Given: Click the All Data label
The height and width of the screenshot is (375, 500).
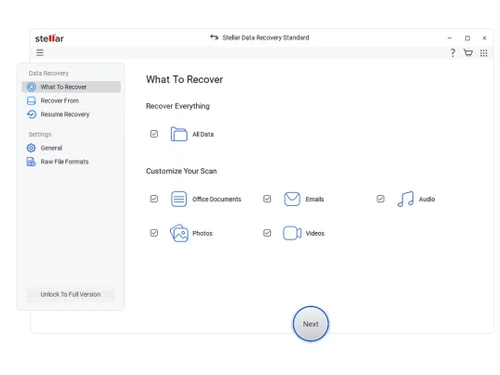Looking at the screenshot, I should [203, 134].
